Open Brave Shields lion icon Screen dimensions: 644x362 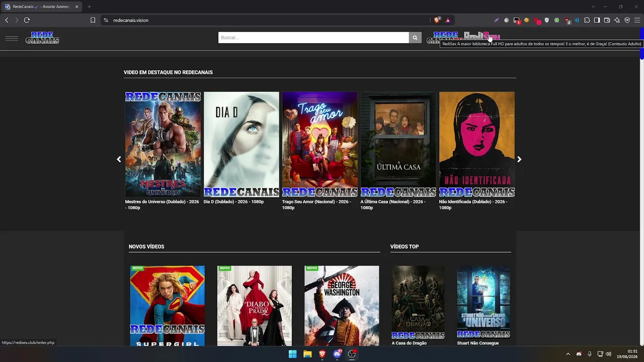(x=437, y=20)
